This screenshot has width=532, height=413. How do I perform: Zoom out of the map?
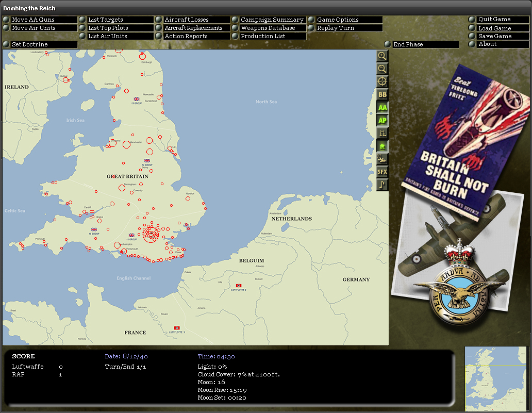(x=382, y=69)
